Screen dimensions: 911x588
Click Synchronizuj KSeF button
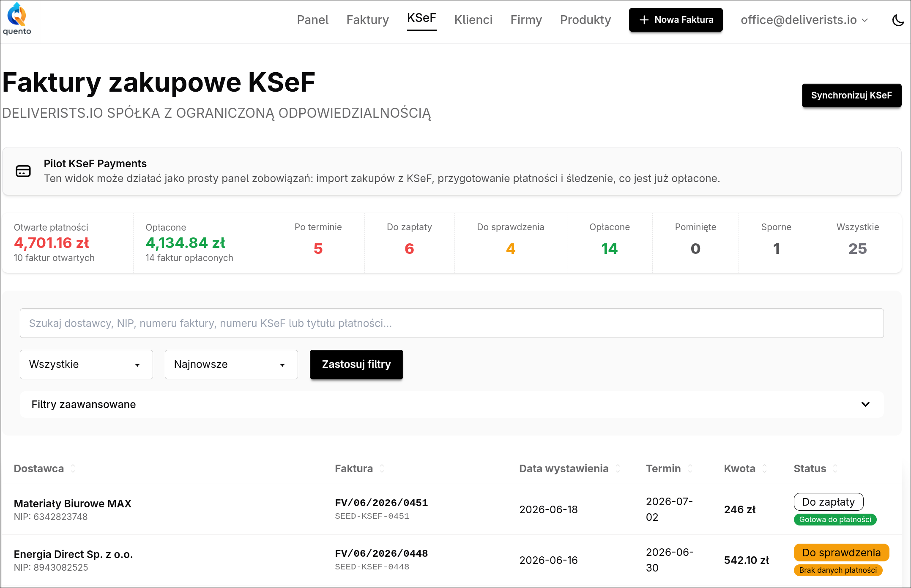pyautogui.click(x=851, y=95)
